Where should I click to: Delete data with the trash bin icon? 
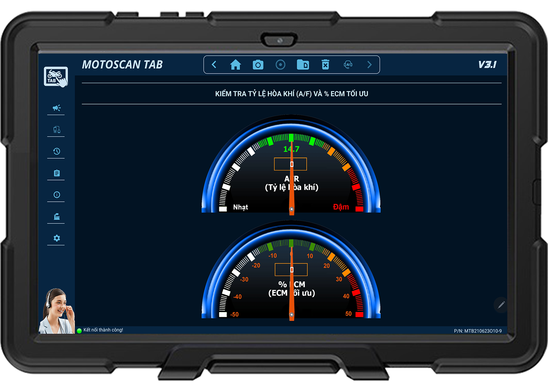325,65
